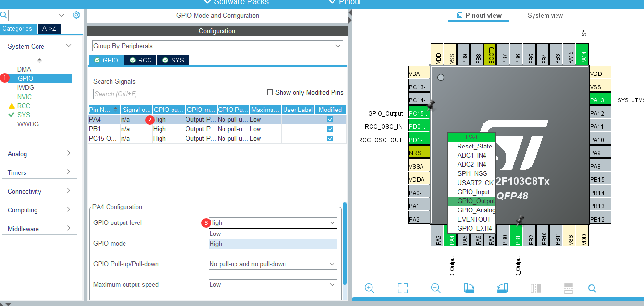Rotate the chip clockwise
This screenshot has height=308, width=644.
(x=469, y=288)
